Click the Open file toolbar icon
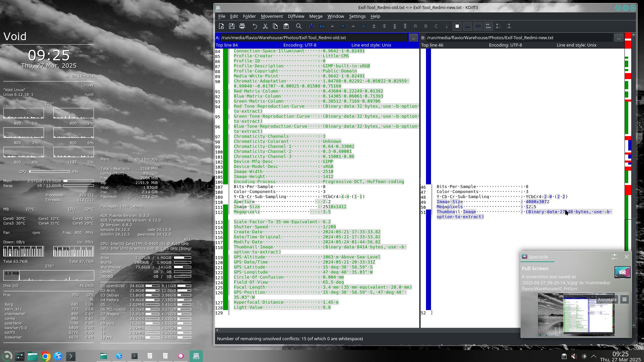 pyautogui.click(x=221, y=26)
